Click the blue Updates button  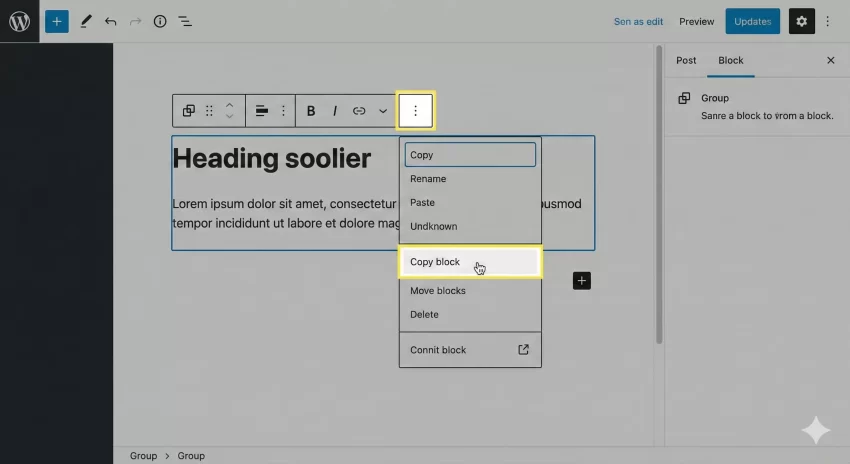point(752,21)
